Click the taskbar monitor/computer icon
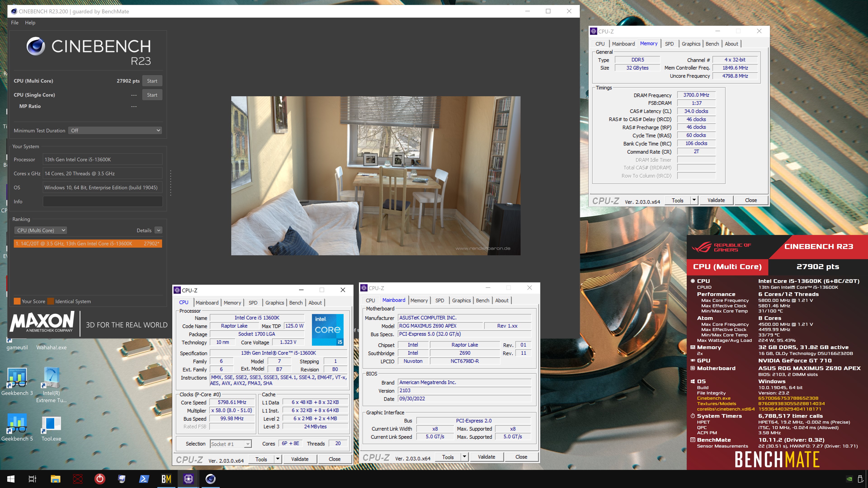Viewport: 868px width, 488px height. tap(122, 479)
